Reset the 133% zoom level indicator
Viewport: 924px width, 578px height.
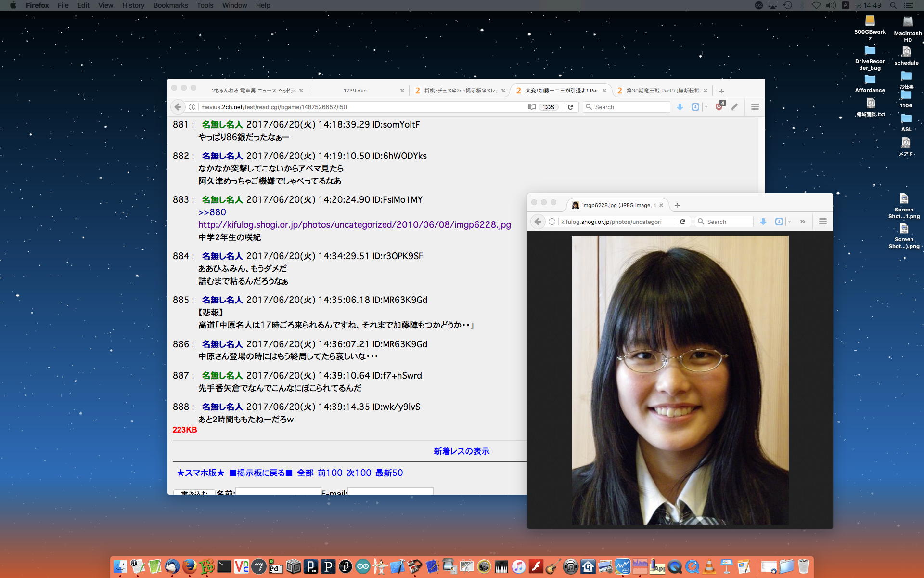click(x=549, y=107)
